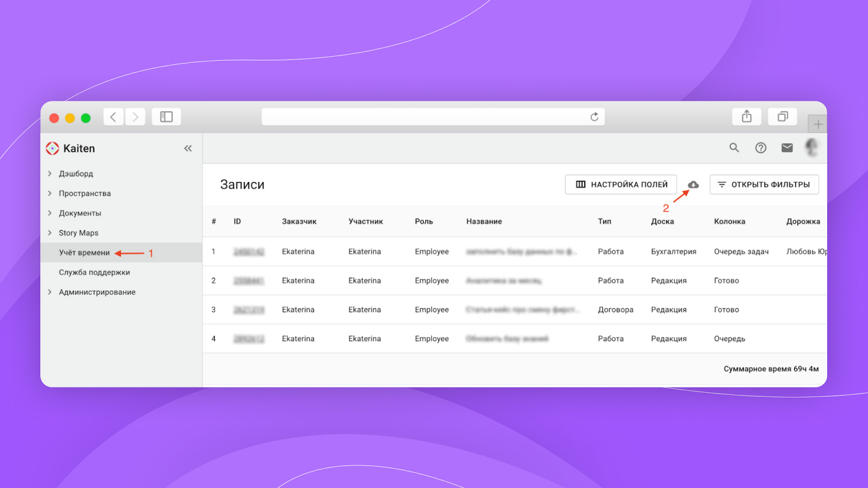
Task: Open the blurred ID link in row 4
Action: (248, 338)
